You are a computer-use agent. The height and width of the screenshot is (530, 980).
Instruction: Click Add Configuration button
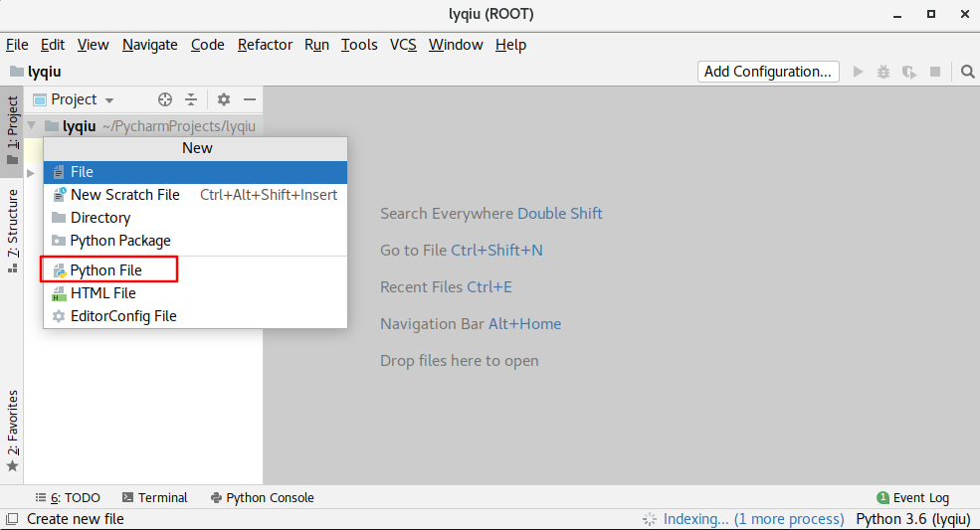(768, 72)
